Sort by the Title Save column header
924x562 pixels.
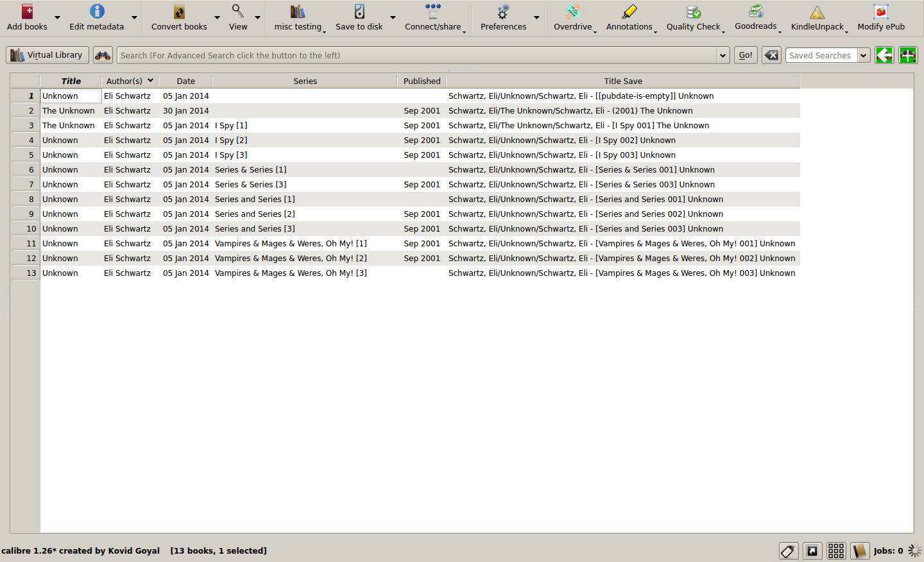click(623, 81)
